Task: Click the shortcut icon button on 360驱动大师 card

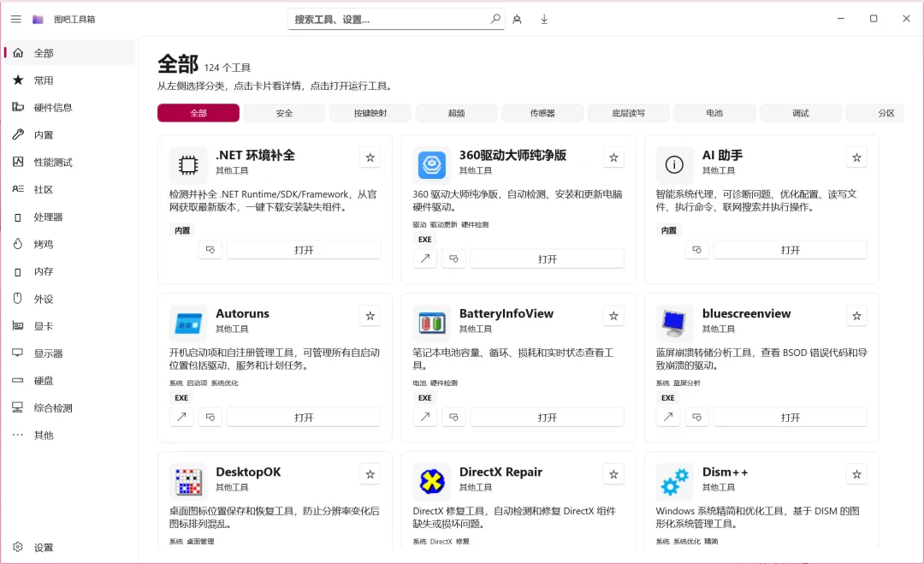Action: point(453,258)
